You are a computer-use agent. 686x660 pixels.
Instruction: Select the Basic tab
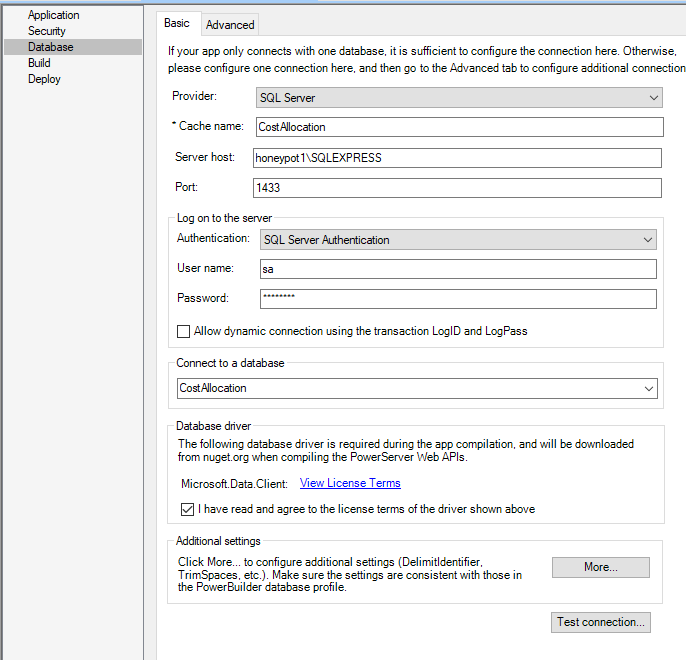pyautogui.click(x=177, y=23)
